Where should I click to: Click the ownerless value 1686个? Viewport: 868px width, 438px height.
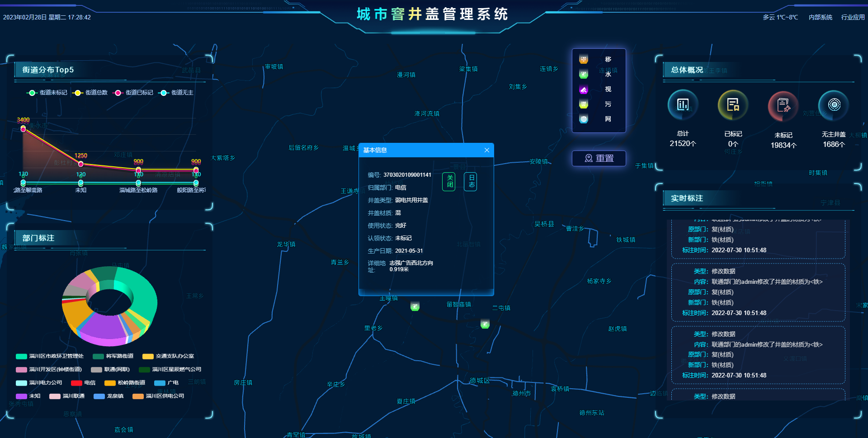click(834, 144)
